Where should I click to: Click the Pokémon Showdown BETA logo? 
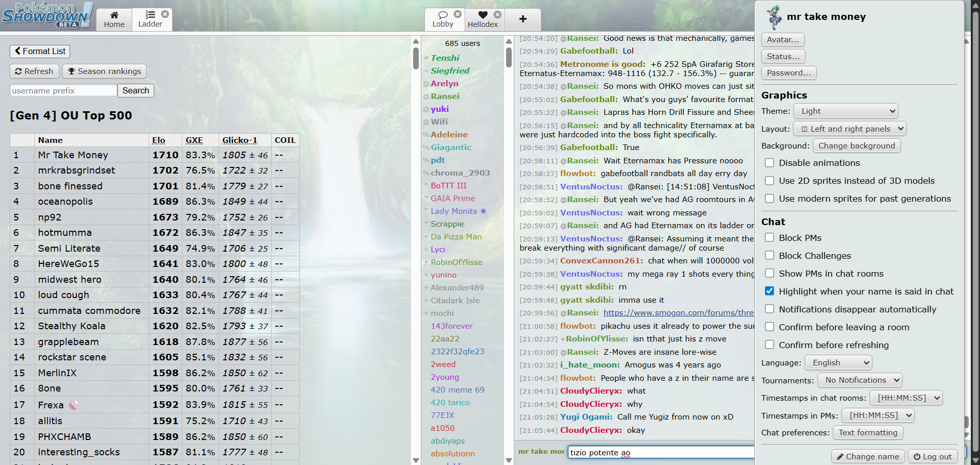(x=47, y=15)
